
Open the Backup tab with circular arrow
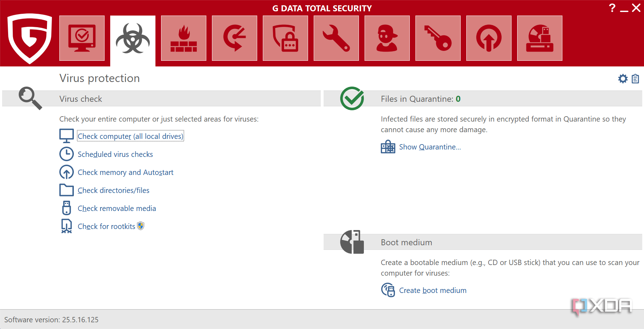tap(235, 38)
